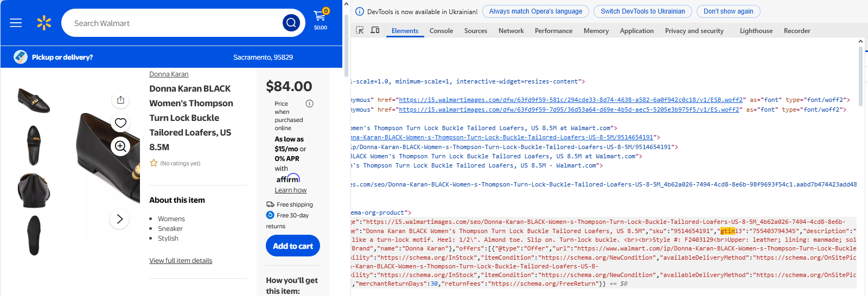Click Always match Opera's language
The image size is (868, 296).
coord(535,11)
